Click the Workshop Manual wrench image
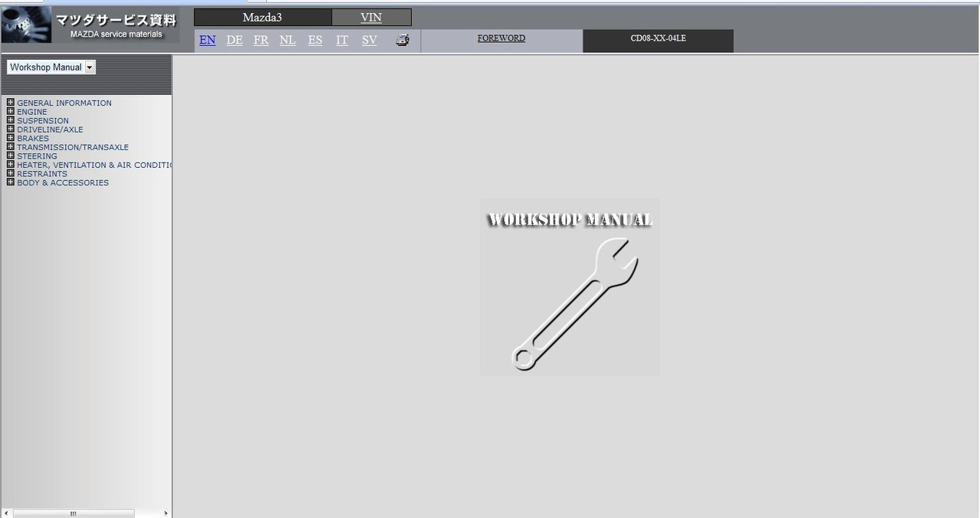The image size is (980, 518). tap(570, 287)
